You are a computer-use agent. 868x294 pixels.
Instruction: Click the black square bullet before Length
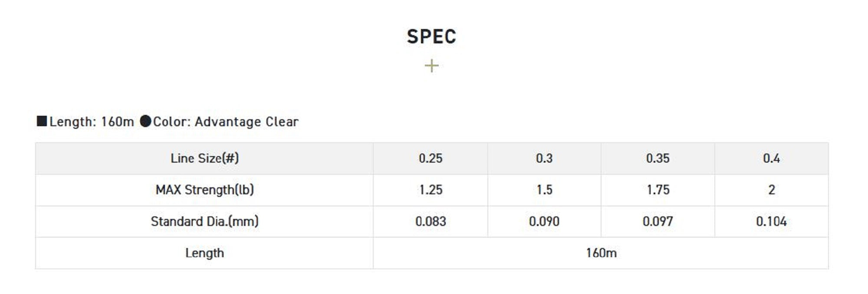click(42, 121)
